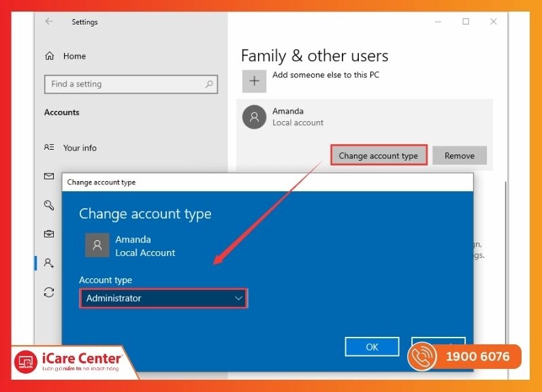The image size is (542, 392).
Task: Open the Account type Administrator dropdown
Action: (x=163, y=298)
